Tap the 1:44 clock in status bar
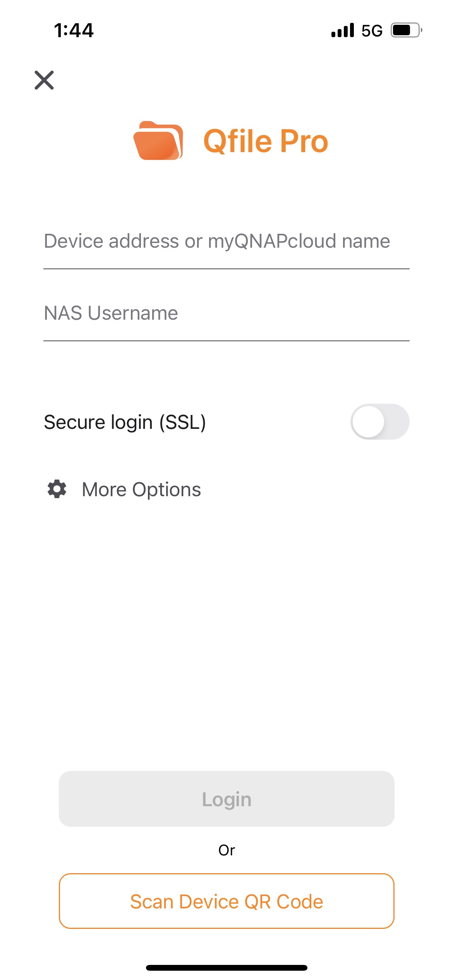This screenshot has width=453, height=980. click(x=74, y=30)
